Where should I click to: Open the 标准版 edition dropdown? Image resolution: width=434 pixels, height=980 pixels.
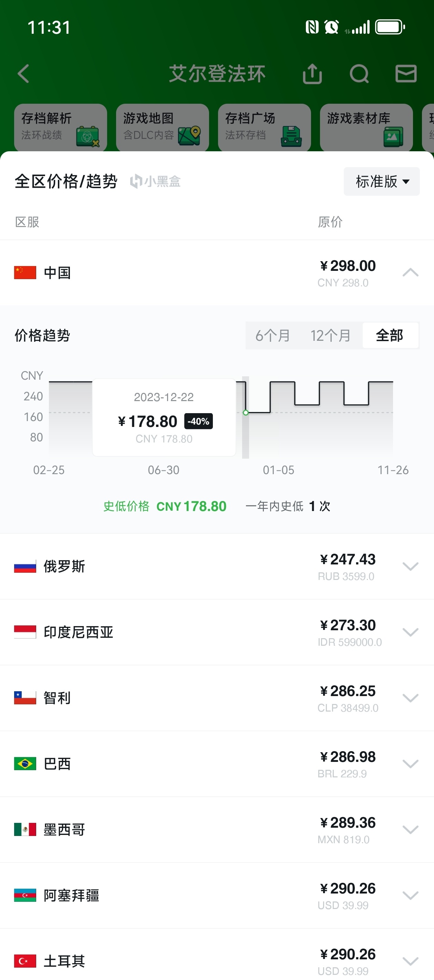(382, 182)
